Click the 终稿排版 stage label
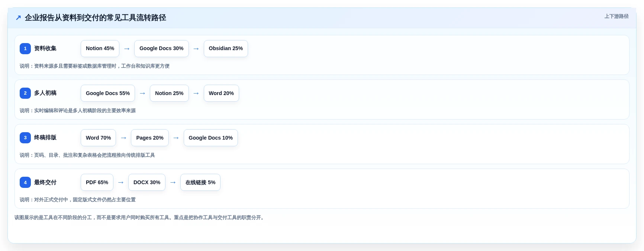644x251 pixels. click(45, 138)
